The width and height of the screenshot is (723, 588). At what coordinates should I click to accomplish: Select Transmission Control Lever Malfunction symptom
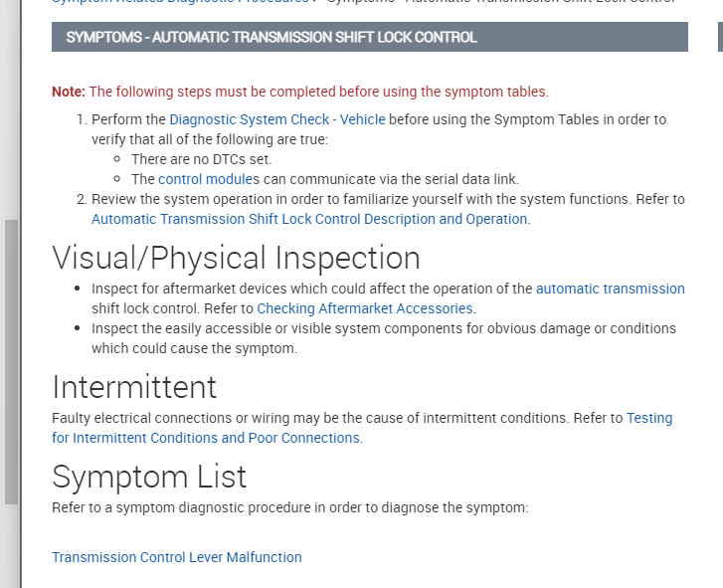tap(177, 557)
